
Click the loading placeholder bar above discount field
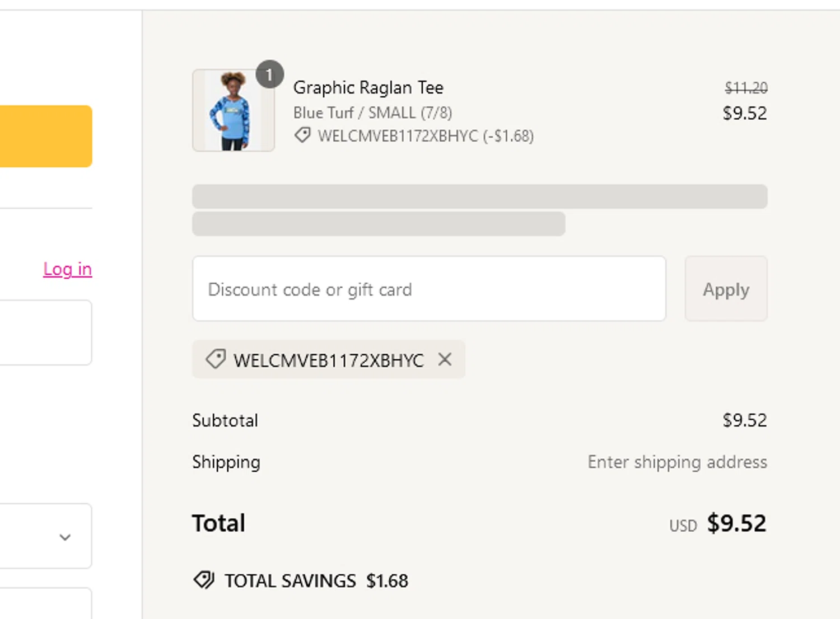[479, 197]
